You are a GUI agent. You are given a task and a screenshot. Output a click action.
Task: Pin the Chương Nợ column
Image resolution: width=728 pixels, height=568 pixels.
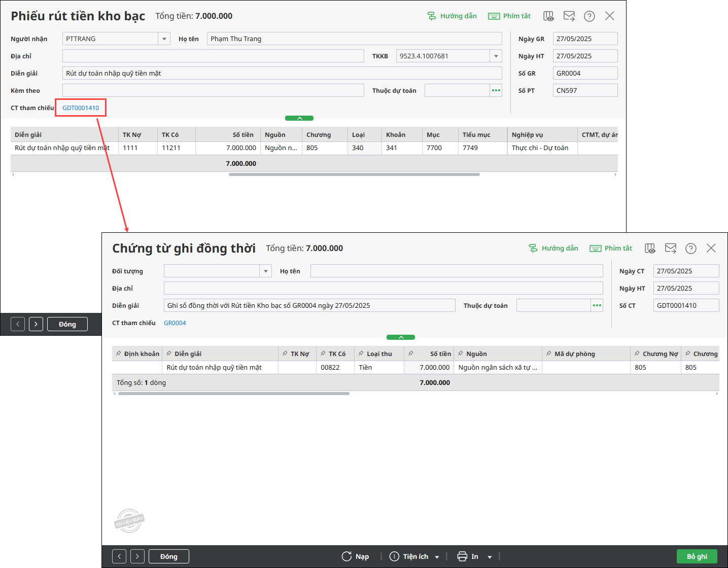click(x=637, y=353)
